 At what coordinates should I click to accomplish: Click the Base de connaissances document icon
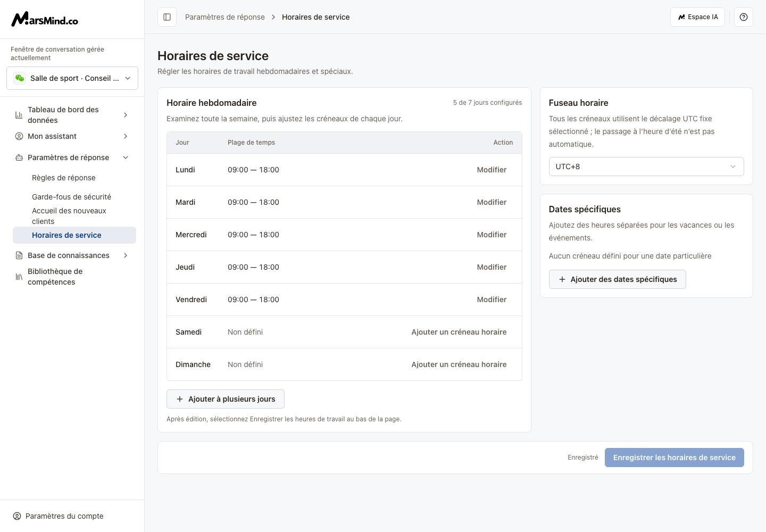pos(19,255)
